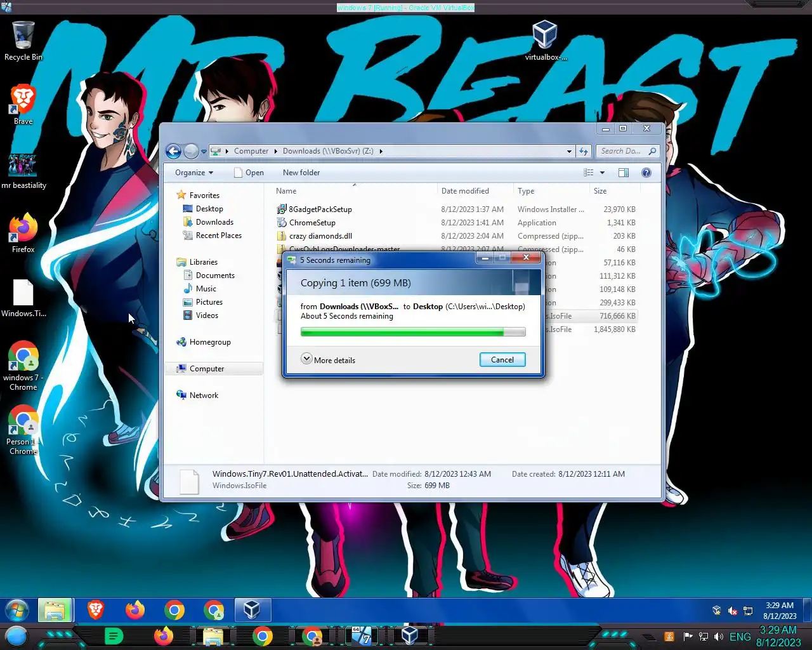Click the ChromeSetup file icon
Screen dimensions: 812x650
[282, 222]
